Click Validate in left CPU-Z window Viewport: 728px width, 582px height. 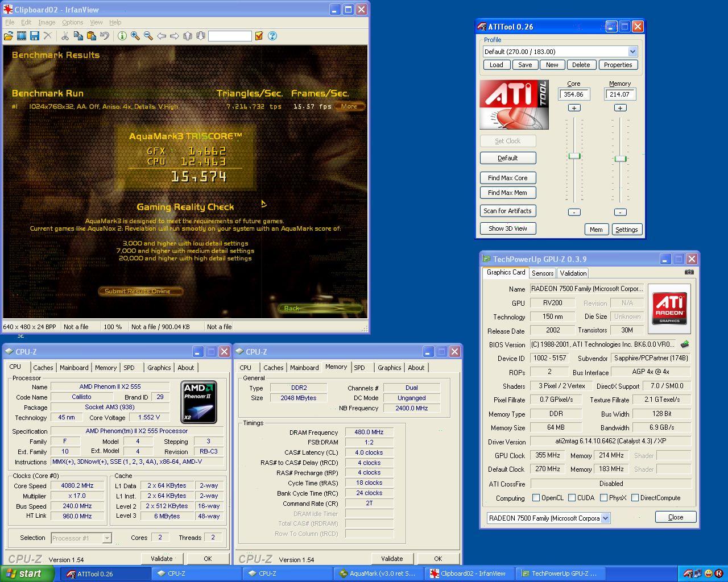162,559
